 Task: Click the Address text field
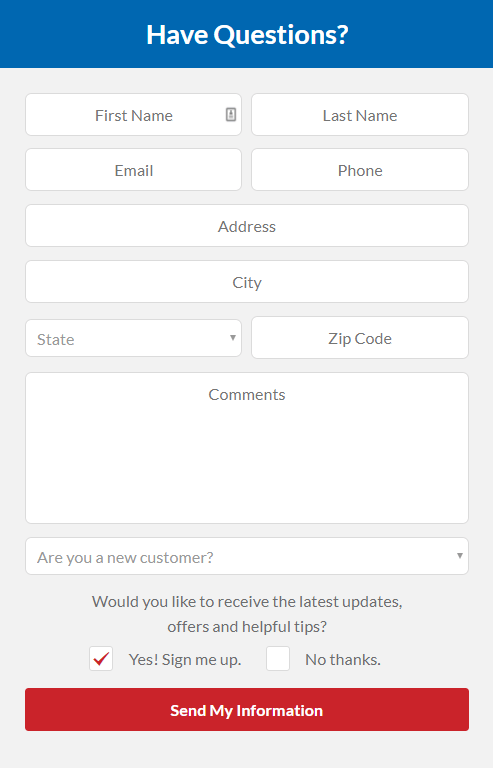coord(247,226)
